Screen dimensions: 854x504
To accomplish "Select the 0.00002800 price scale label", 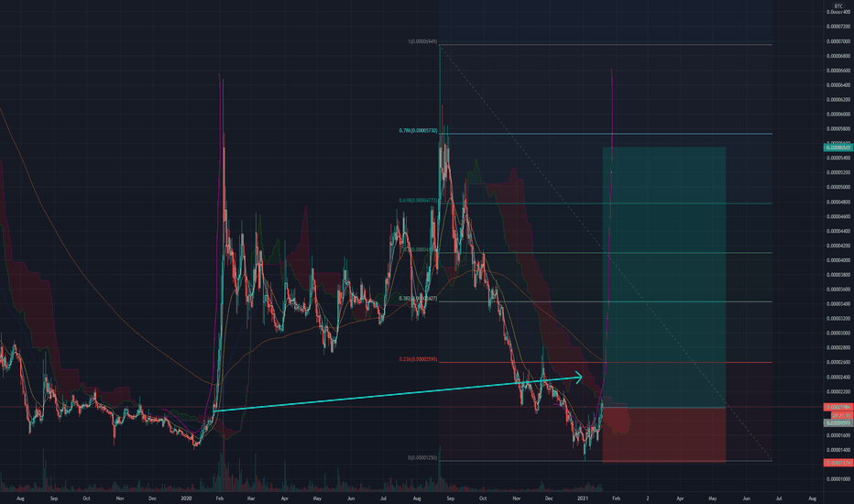I will 838,347.
